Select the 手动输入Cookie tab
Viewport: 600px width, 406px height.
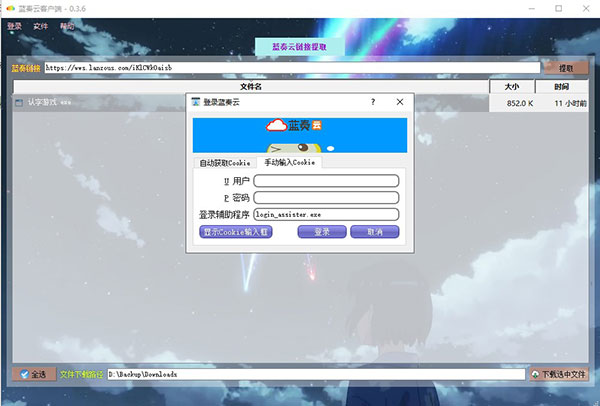[x=288, y=162]
